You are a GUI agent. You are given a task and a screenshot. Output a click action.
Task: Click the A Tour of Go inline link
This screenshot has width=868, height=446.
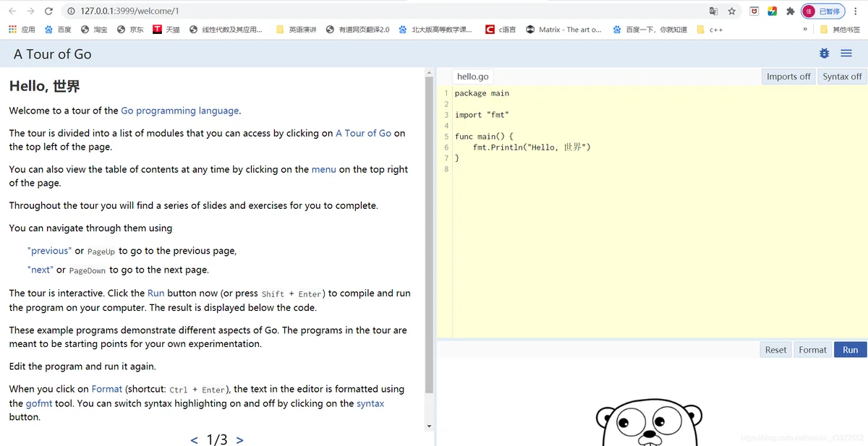point(363,133)
